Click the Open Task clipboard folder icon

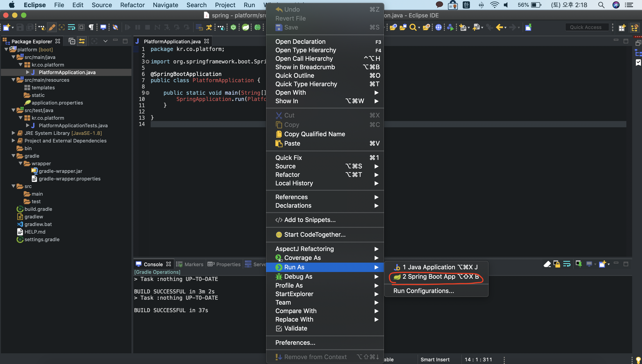click(403, 27)
